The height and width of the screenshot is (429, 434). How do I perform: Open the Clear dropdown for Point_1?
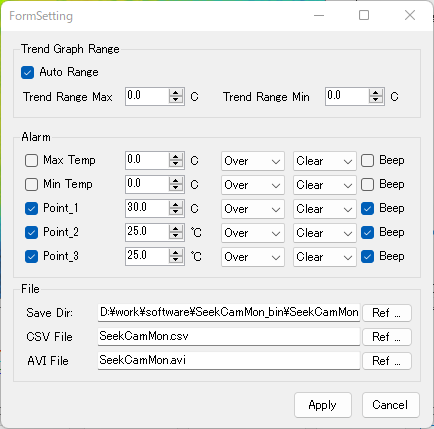(x=325, y=209)
